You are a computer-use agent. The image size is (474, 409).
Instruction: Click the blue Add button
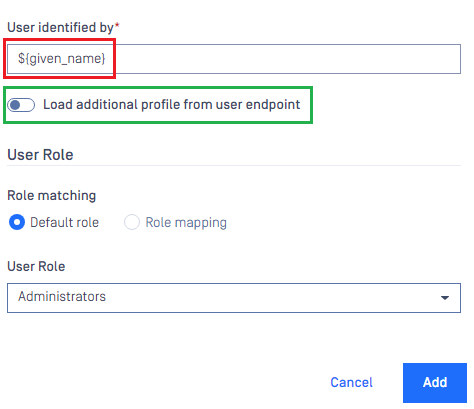[x=435, y=383]
